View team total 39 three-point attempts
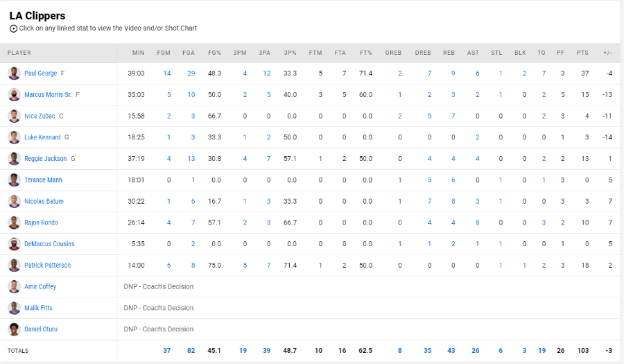The height and width of the screenshot is (364, 624). [267, 350]
